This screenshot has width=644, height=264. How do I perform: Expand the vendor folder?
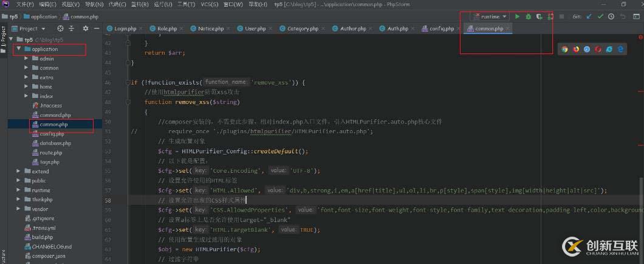pos(18,209)
